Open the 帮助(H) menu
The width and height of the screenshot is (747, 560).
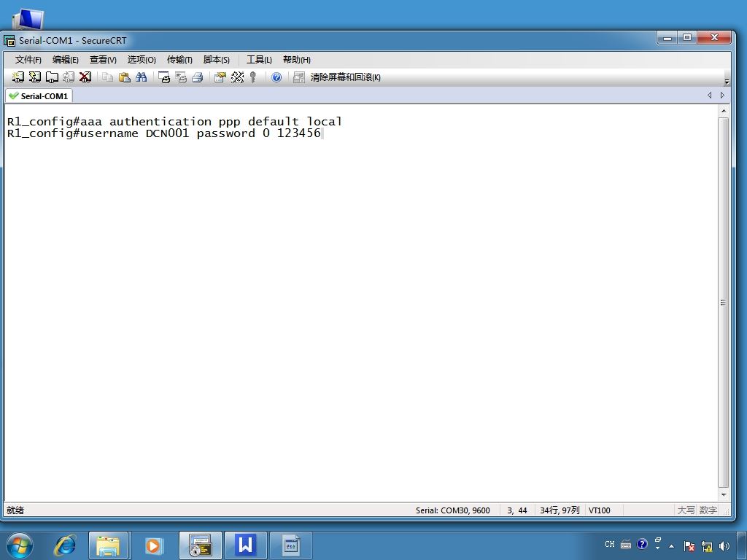[296, 60]
